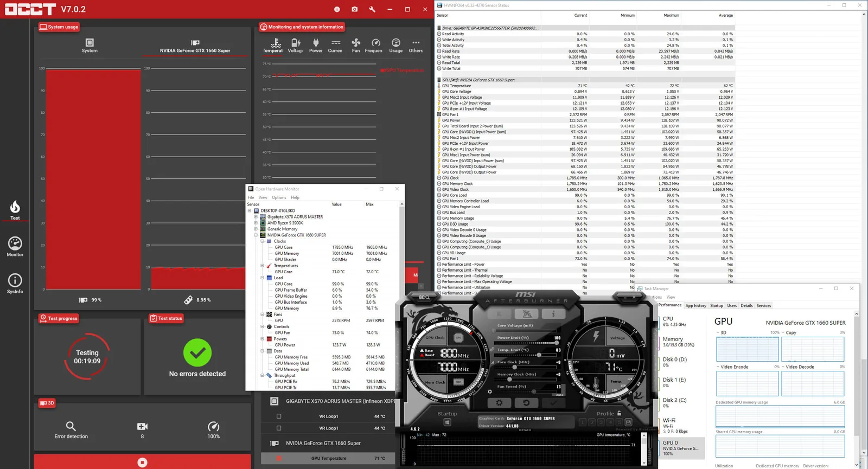This screenshot has height=469, width=868.
Task: Select Wi-Fi in Task Manager performance list
Action: tap(682, 426)
